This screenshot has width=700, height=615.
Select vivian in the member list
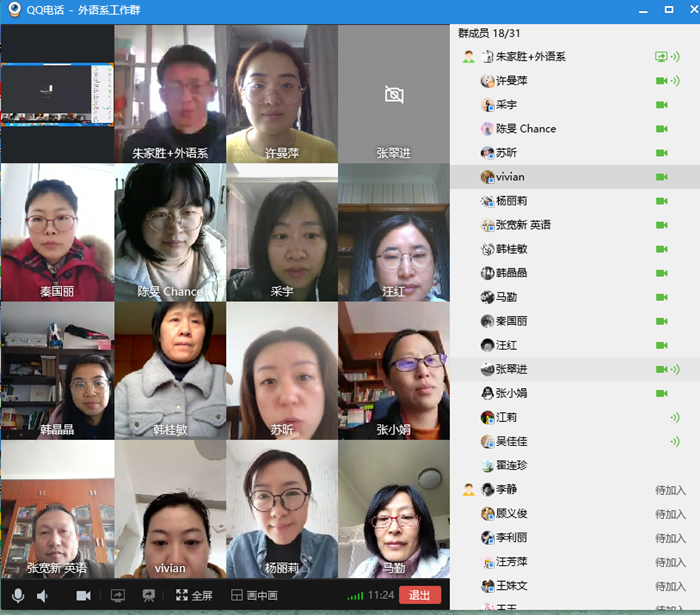click(x=509, y=177)
